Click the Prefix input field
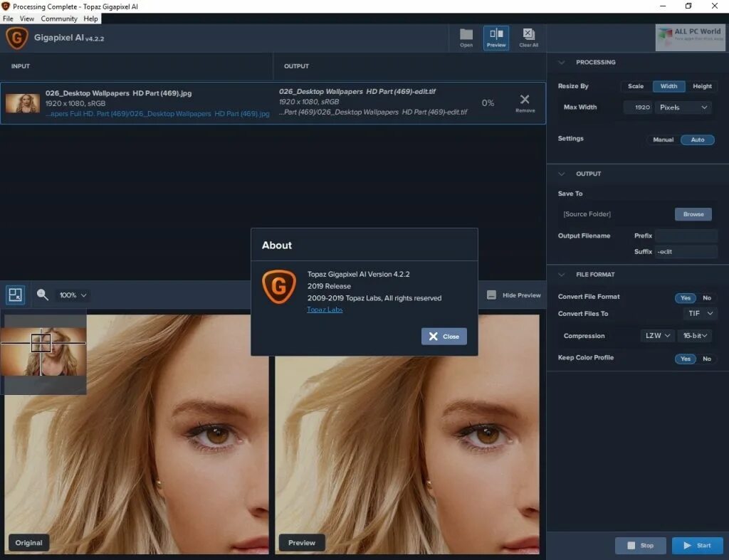The height and width of the screenshot is (560, 729). click(x=686, y=236)
